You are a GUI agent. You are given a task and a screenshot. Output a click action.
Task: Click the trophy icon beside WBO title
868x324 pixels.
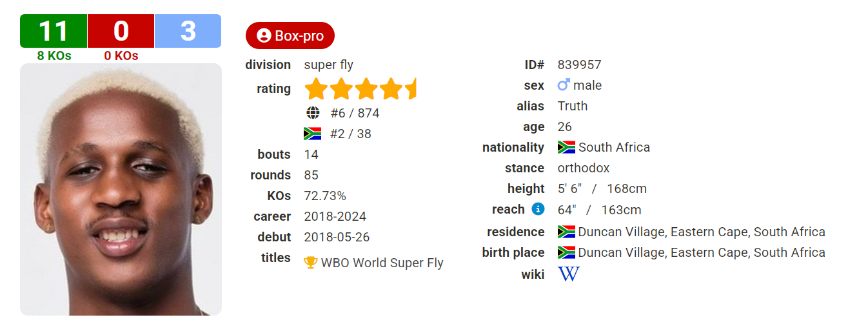311,263
